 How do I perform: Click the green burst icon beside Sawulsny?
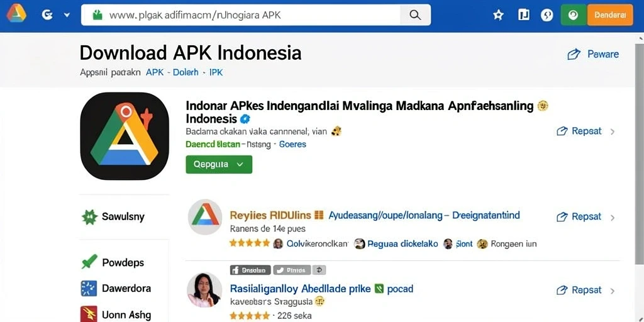(x=89, y=217)
